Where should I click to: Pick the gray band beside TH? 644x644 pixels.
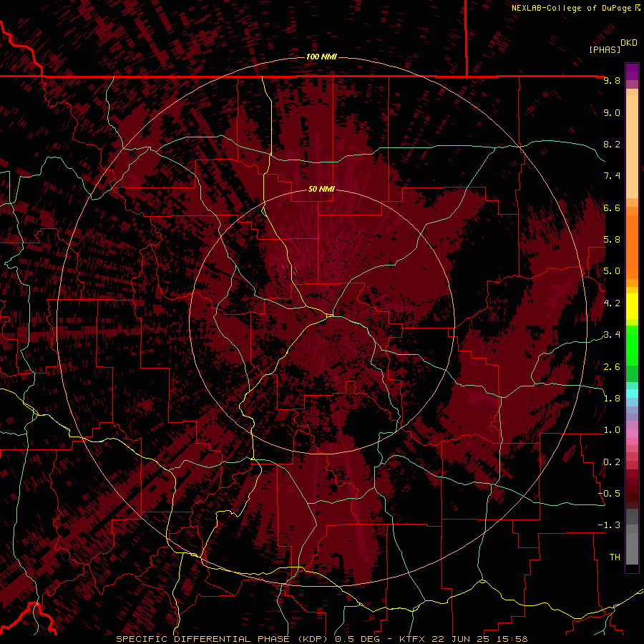(x=632, y=548)
